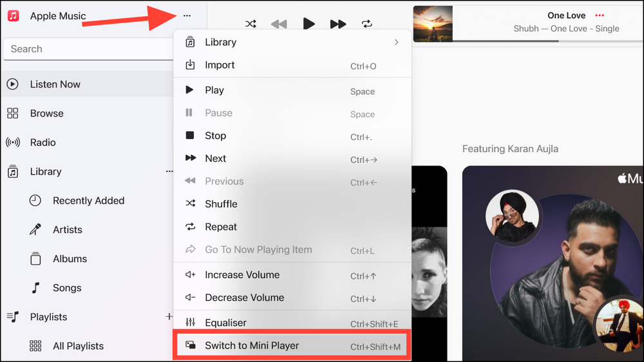Click the Equaliser sliders icon
The height and width of the screenshot is (362, 644).
190,322
